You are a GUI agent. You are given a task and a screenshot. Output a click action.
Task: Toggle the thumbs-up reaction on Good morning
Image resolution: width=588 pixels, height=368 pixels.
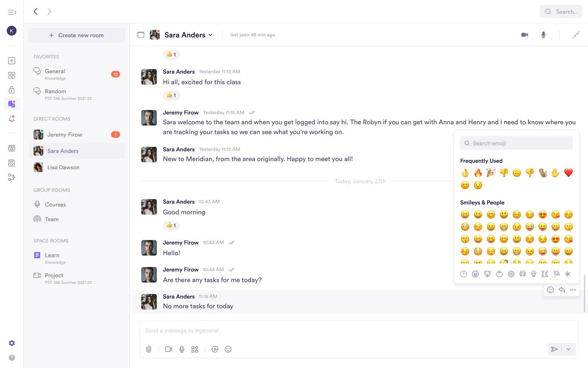(x=171, y=225)
